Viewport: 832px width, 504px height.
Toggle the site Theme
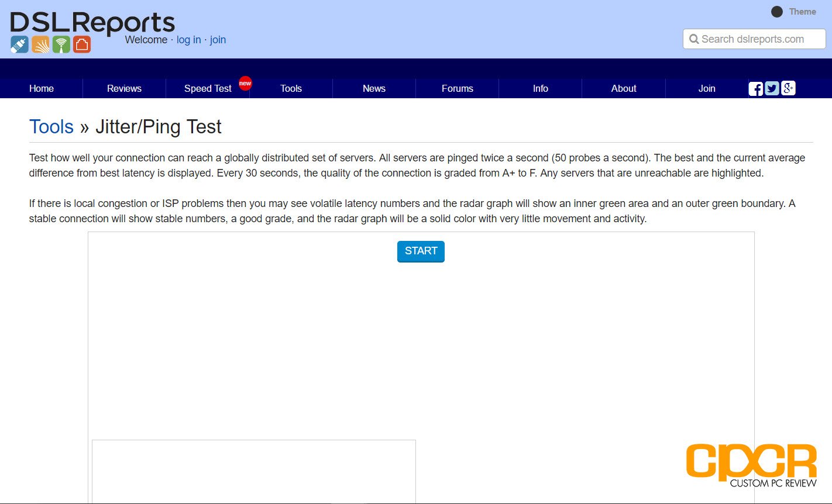(x=777, y=12)
